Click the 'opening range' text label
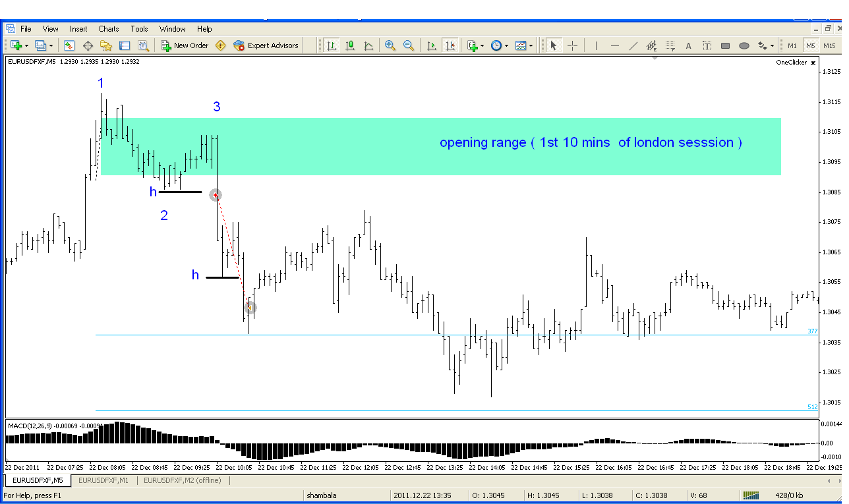 (x=591, y=142)
